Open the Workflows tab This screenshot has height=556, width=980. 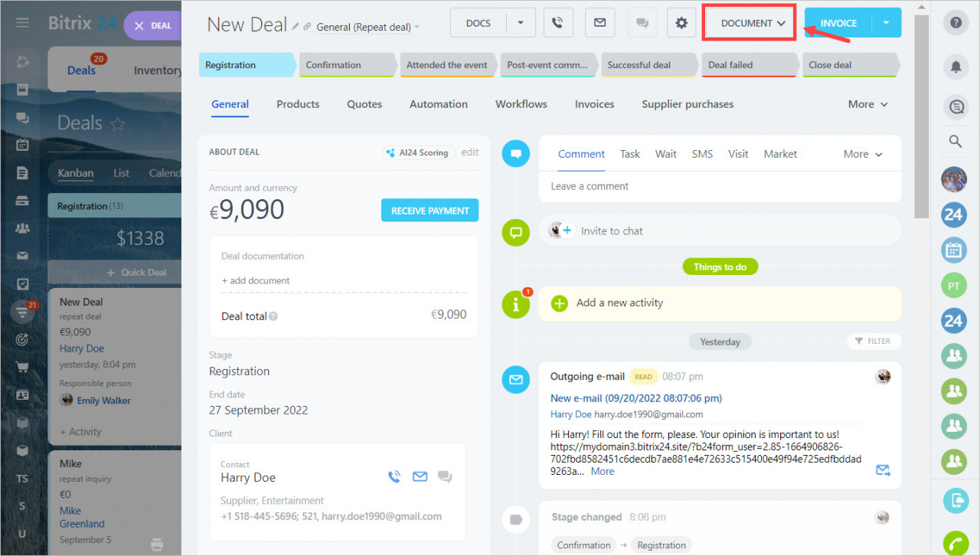(521, 104)
